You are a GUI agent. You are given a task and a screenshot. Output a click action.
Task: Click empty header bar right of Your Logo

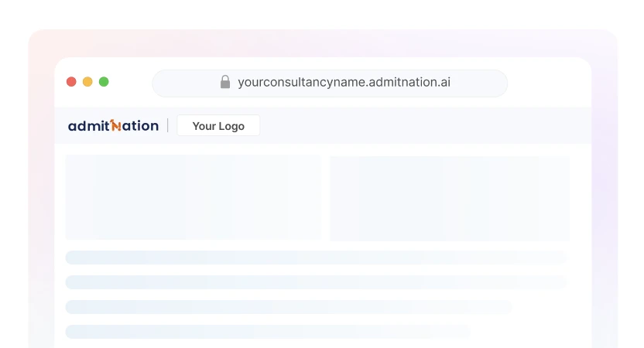(x=426, y=125)
